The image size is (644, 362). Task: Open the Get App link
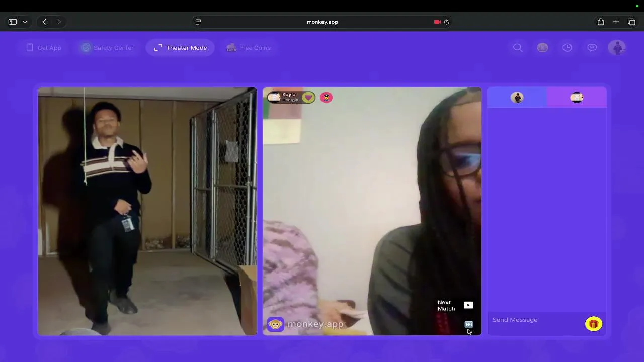point(43,48)
